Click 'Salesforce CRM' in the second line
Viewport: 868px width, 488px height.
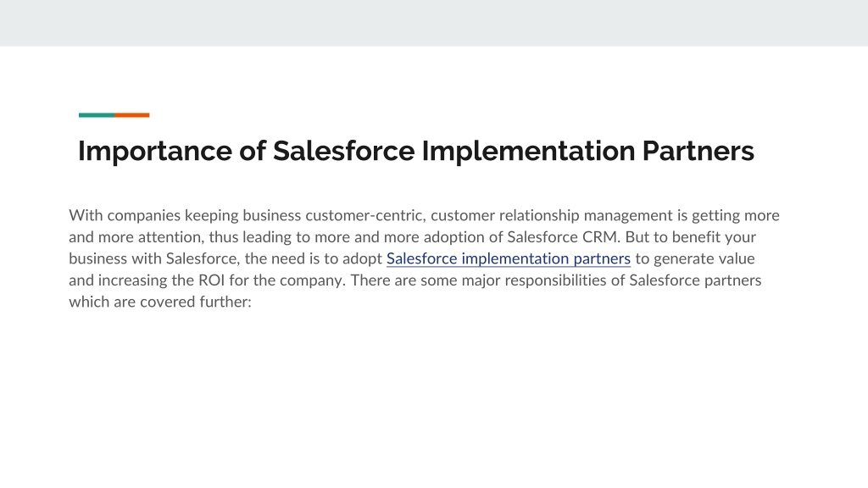point(563,237)
